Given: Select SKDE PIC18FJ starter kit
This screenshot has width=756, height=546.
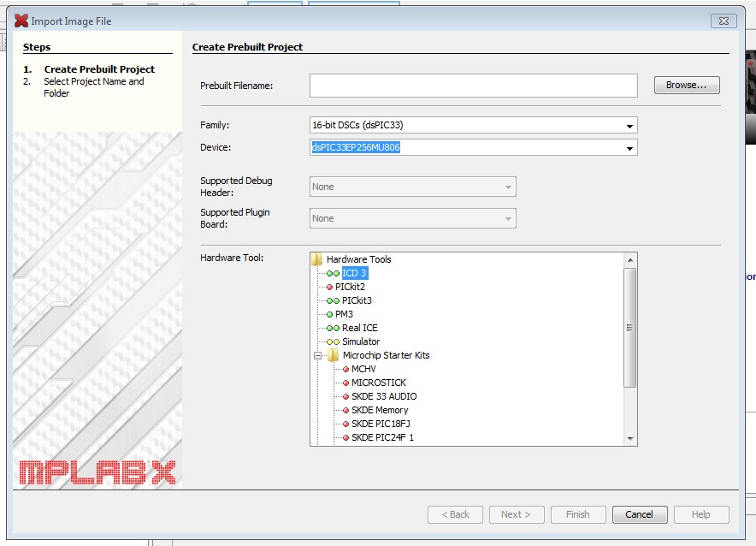Looking at the screenshot, I should point(381,424).
